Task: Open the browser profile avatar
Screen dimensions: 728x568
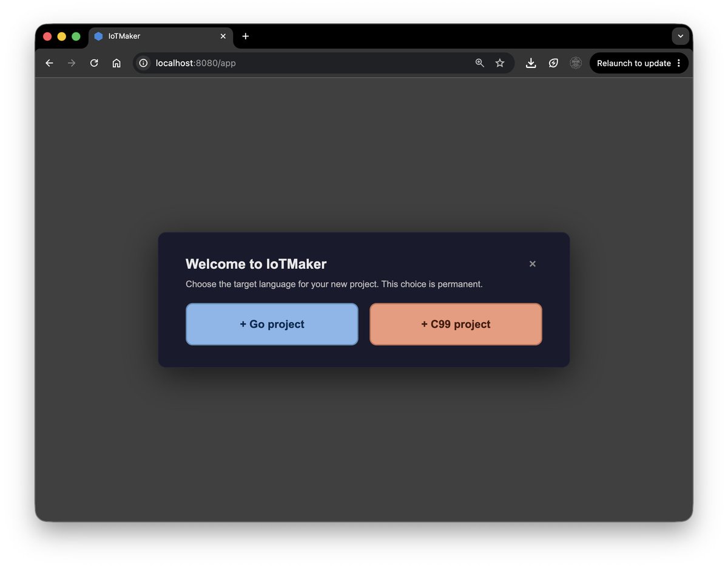Action: (576, 63)
